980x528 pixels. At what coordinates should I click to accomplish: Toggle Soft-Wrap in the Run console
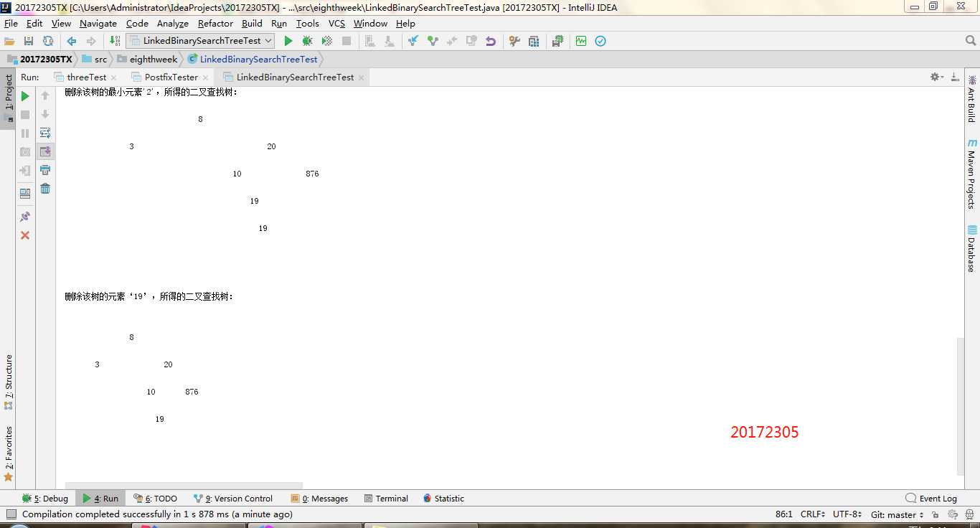pyautogui.click(x=45, y=133)
